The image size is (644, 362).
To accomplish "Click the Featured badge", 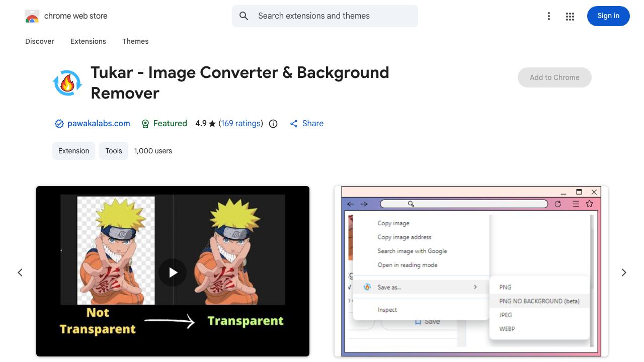I will coord(164,124).
